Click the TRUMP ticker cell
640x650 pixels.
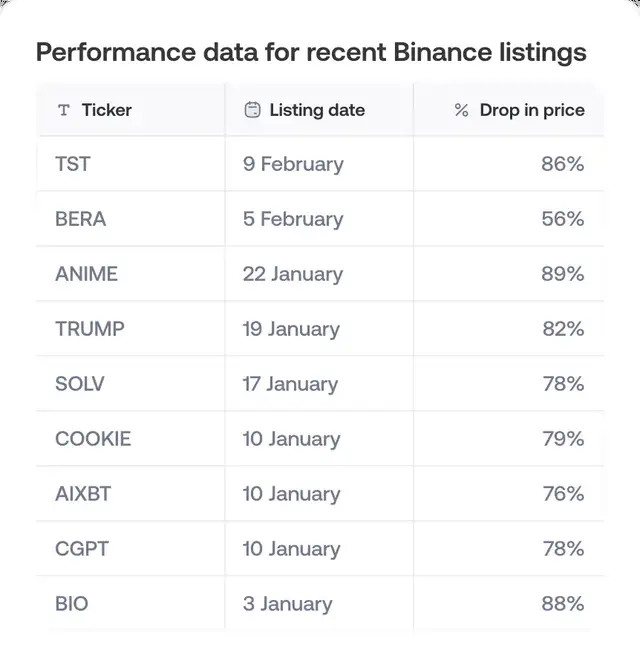click(x=90, y=329)
